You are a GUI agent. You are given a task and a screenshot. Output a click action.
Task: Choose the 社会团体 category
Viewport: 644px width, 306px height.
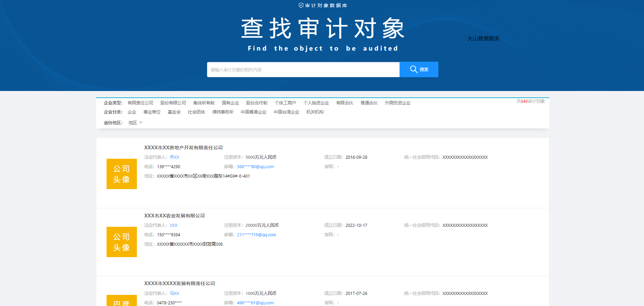pyautogui.click(x=197, y=112)
